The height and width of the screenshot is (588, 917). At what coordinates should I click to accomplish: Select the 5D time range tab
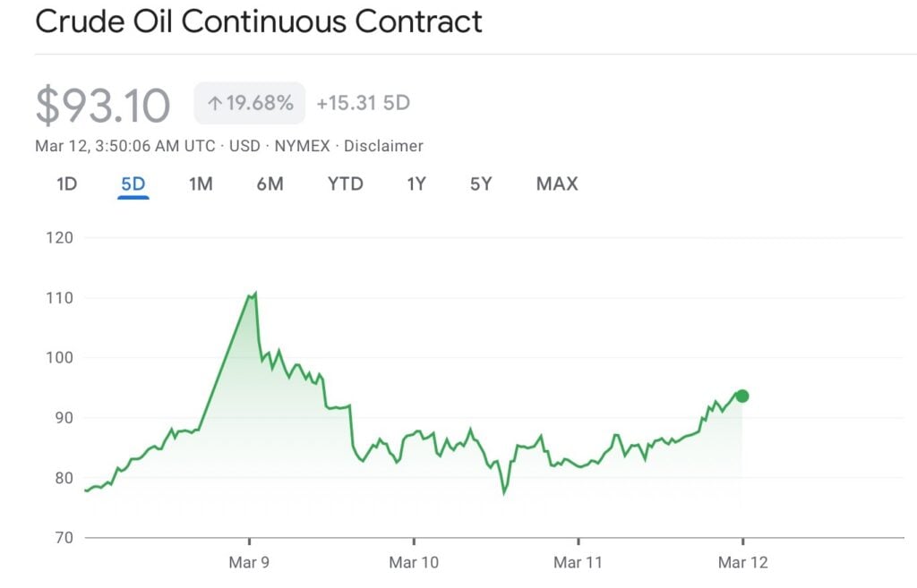coord(133,183)
